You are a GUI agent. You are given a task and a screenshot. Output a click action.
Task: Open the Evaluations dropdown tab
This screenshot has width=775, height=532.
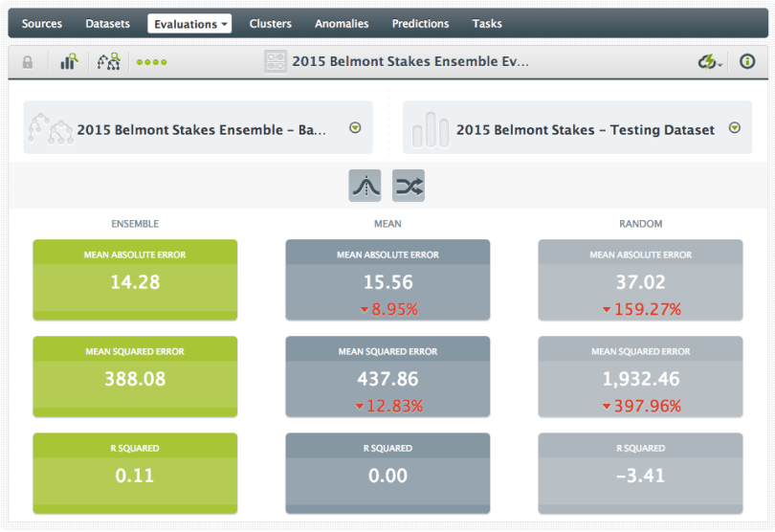click(189, 24)
